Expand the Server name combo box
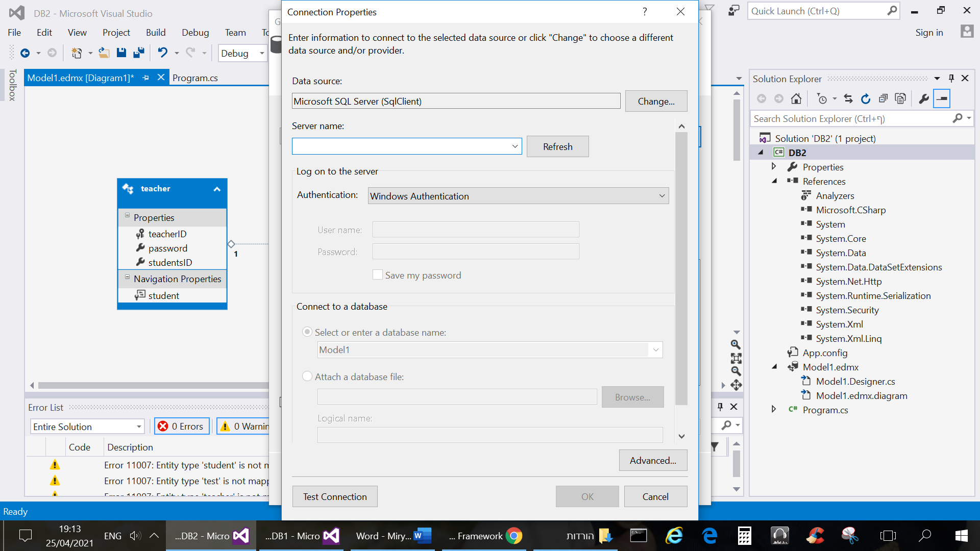 pyautogui.click(x=514, y=146)
